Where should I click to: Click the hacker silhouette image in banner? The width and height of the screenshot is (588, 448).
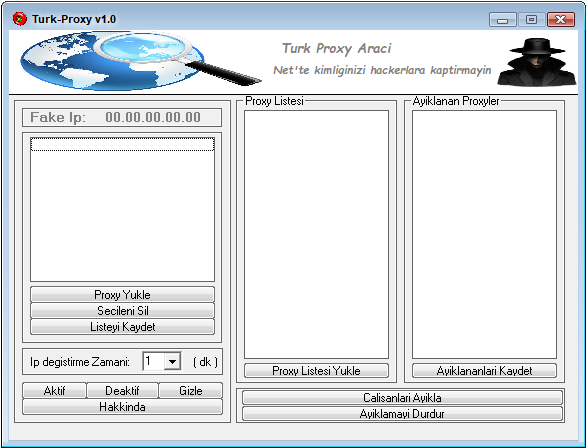(x=537, y=61)
